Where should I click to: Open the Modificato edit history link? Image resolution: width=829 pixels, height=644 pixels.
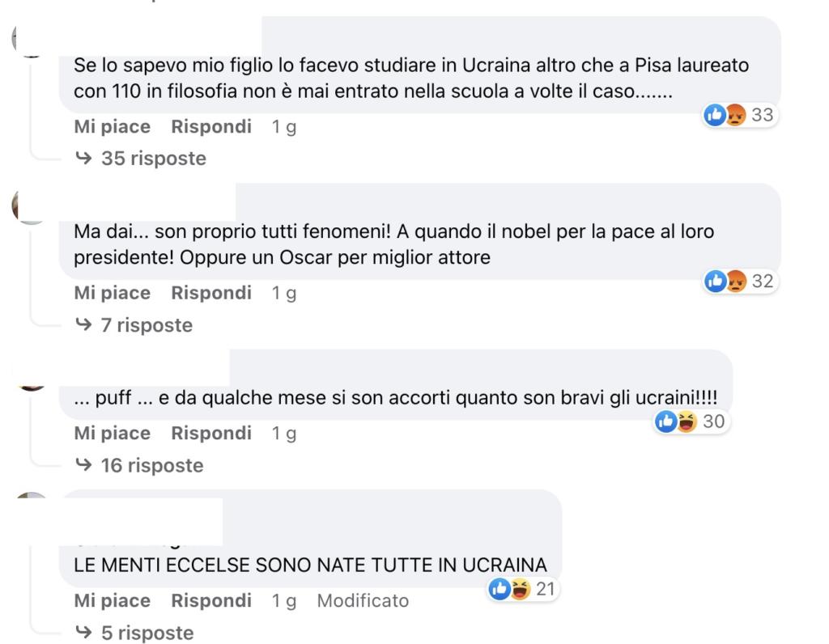pos(363,601)
